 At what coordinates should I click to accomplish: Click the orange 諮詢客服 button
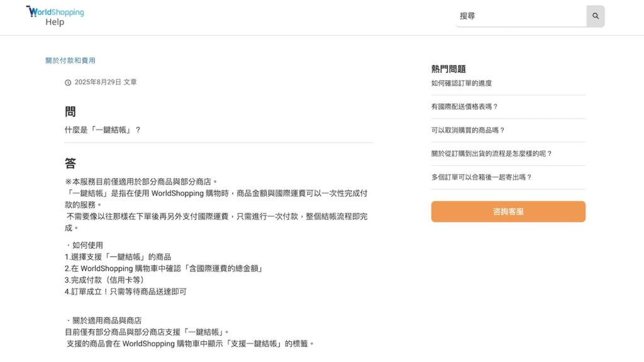click(508, 212)
